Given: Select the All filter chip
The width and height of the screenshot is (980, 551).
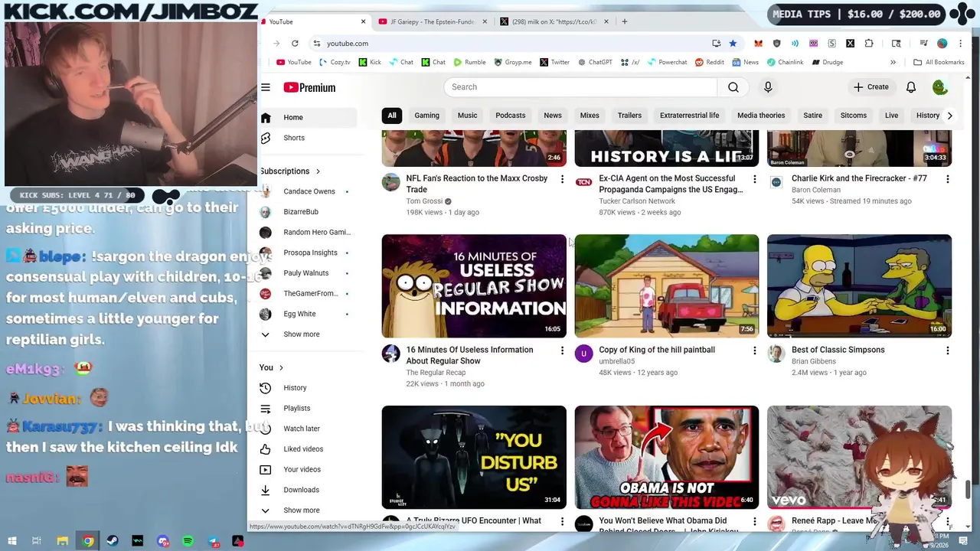Looking at the screenshot, I should click(x=392, y=116).
